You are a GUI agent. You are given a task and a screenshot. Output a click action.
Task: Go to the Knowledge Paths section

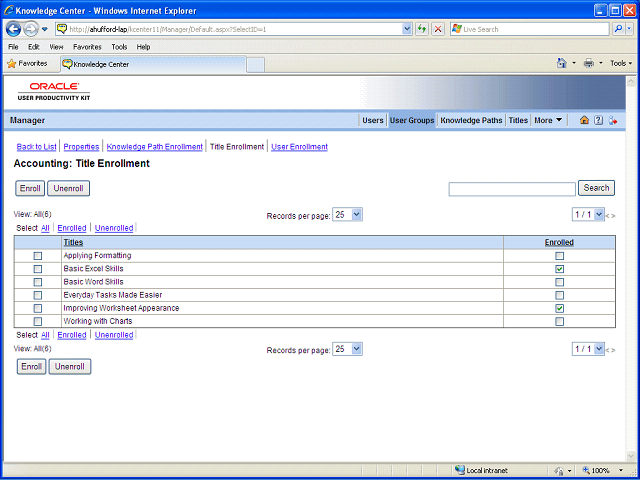[x=471, y=120]
